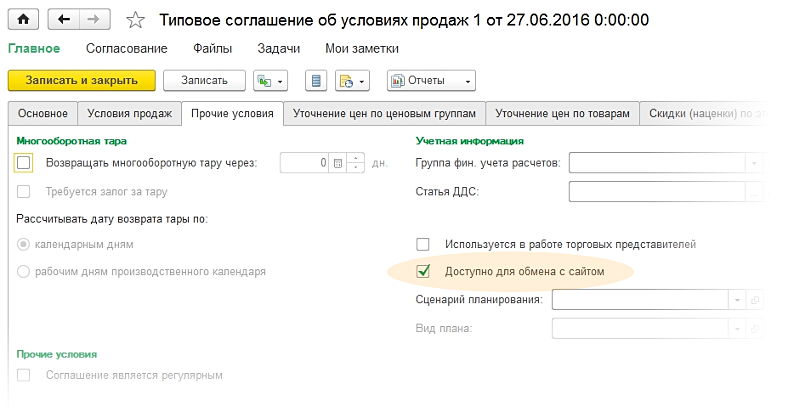The image size is (811, 412).
Task: Go back with the left arrow
Action: click(65, 19)
